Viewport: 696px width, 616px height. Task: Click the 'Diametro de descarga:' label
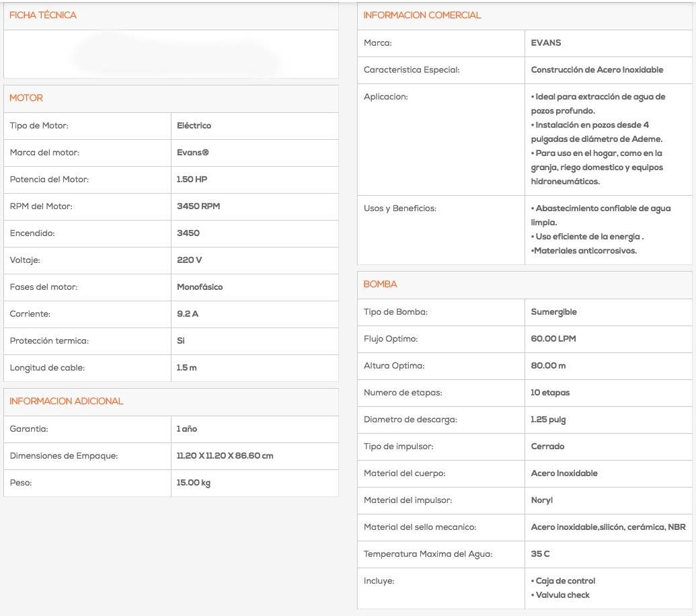click(x=410, y=420)
